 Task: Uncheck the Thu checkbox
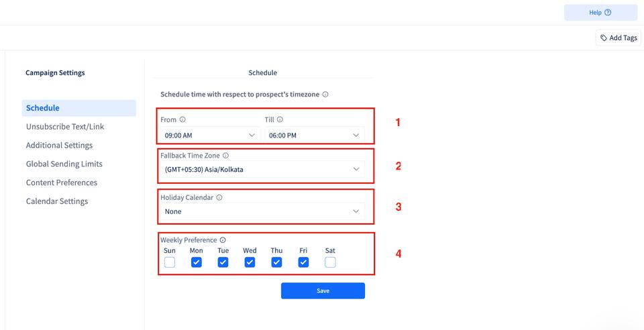point(276,262)
